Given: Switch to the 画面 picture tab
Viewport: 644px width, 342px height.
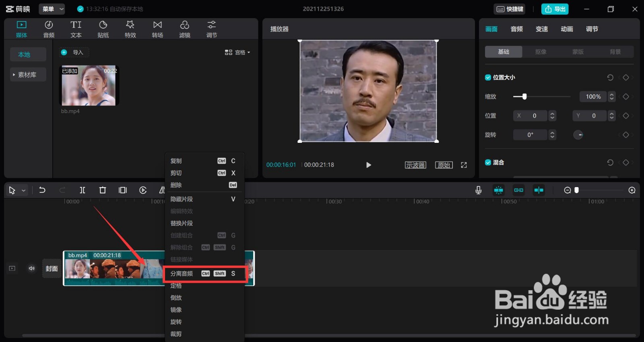Looking at the screenshot, I should coord(491,29).
